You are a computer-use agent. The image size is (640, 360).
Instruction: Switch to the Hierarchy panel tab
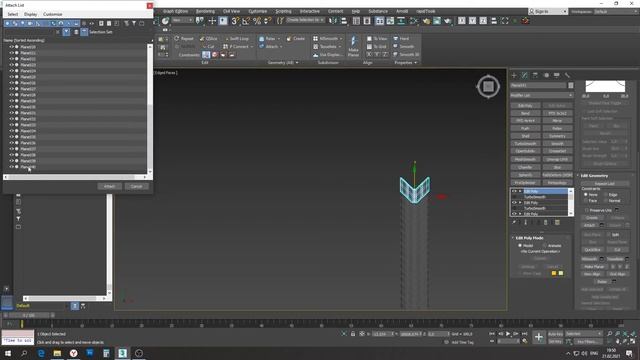tap(536, 76)
